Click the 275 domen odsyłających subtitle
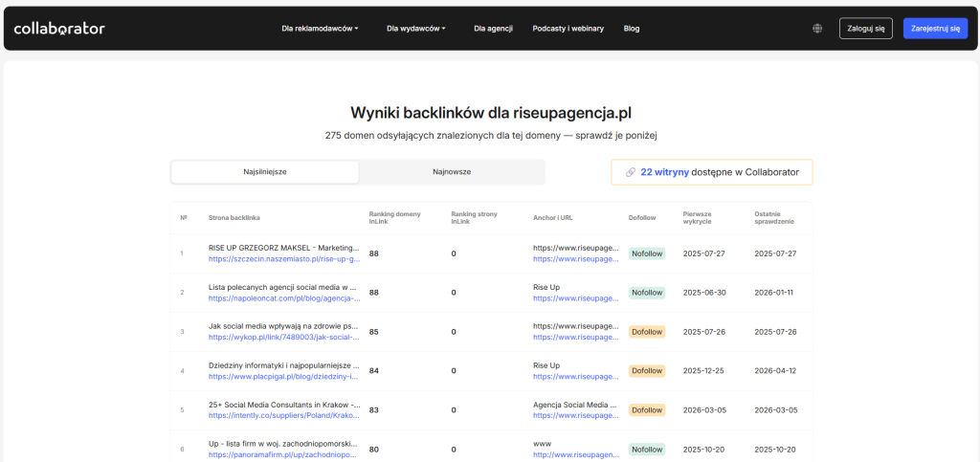 491,136
